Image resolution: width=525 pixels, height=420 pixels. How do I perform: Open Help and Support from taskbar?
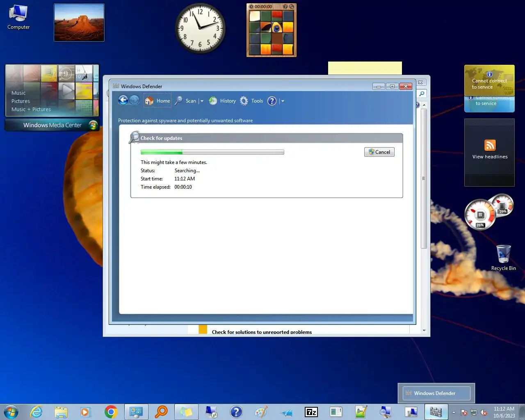coord(236,412)
